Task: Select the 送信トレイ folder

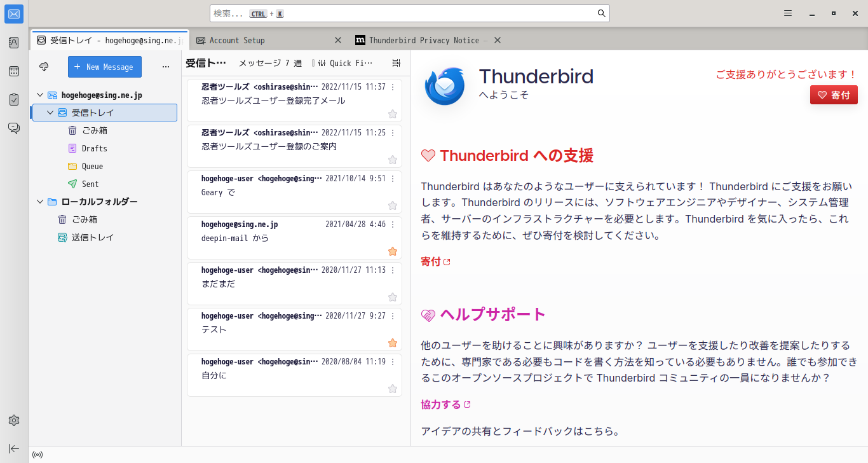Action: [x=104, y=237]
